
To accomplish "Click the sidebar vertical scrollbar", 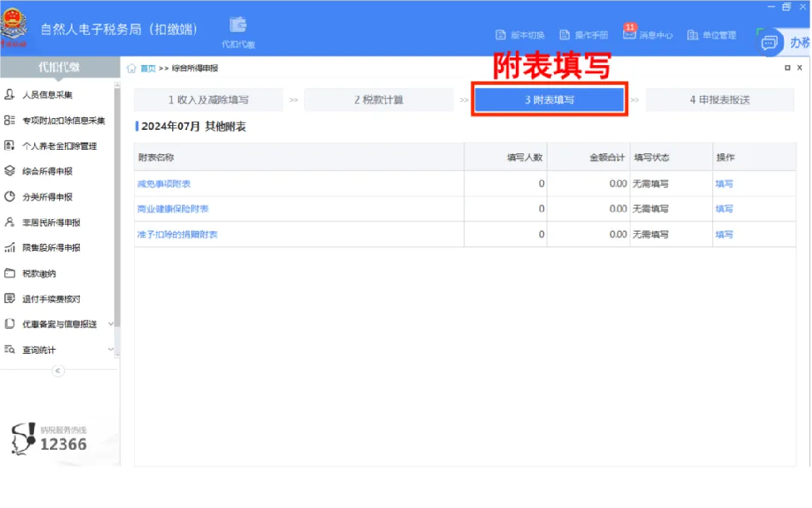I will pyautogui.click(x=117, y=207).
